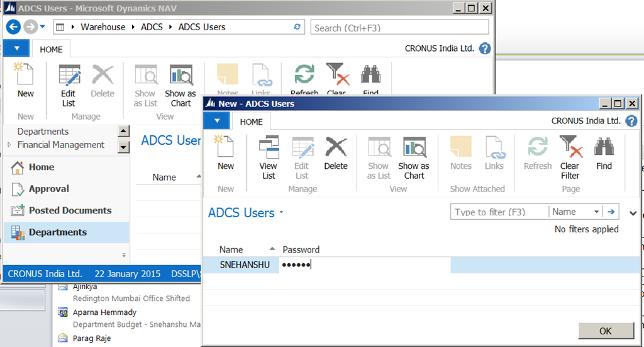Click the Links icon in the main window ribbon

click(x=261, y=74)
